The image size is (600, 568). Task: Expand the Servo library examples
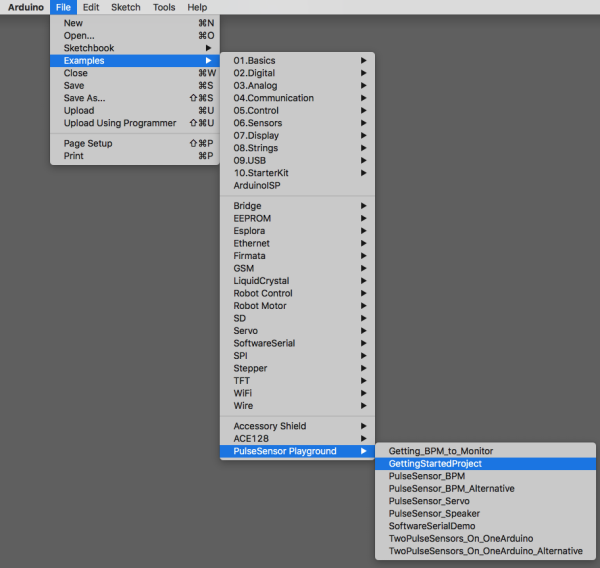coord(297,331)
